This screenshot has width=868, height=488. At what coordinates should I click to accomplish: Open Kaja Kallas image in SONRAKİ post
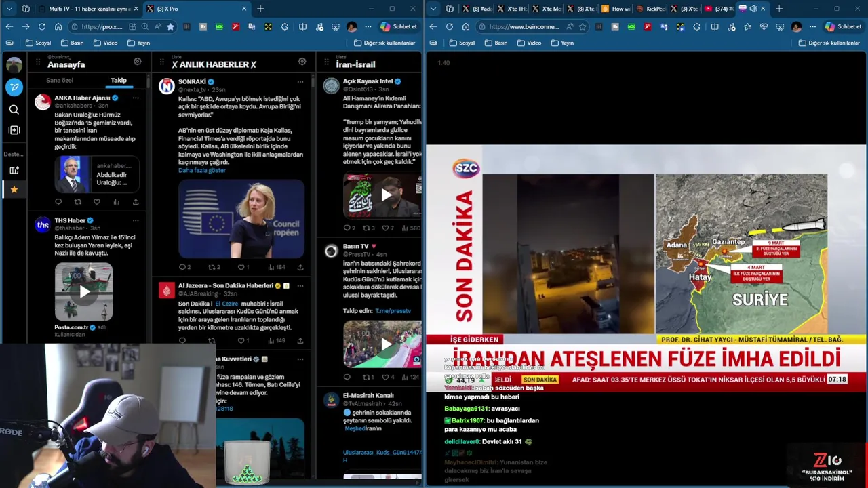(241, 218)
